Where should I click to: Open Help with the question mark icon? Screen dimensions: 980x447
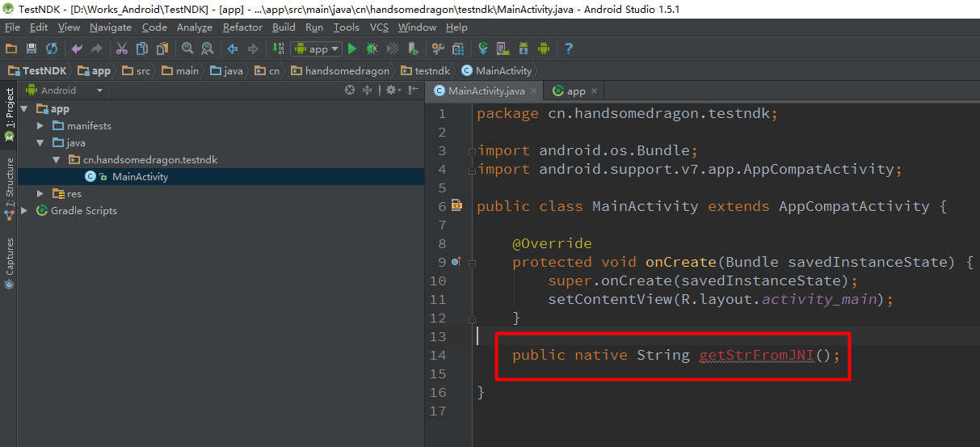pyautogui.click(x=568, y=49)
